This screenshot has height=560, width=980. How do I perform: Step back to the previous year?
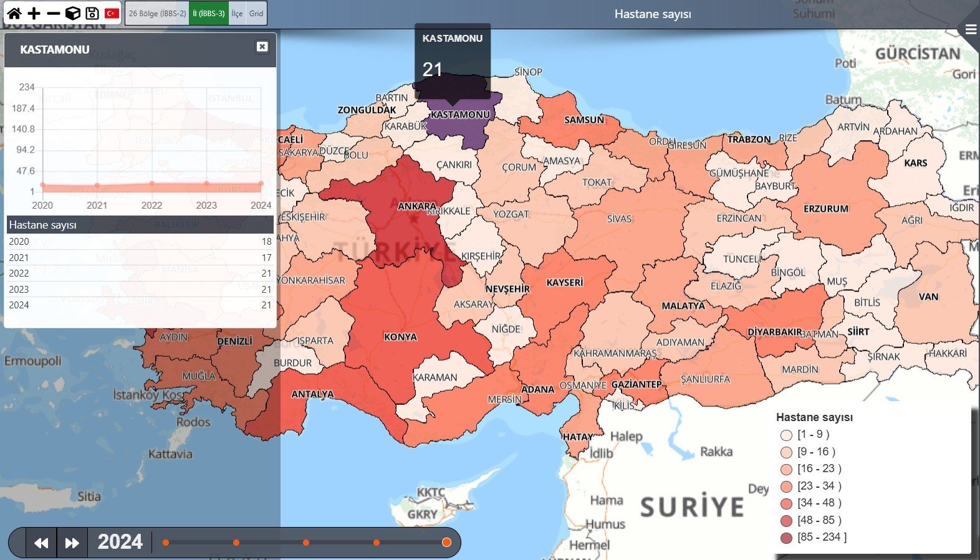coord(41,543)
